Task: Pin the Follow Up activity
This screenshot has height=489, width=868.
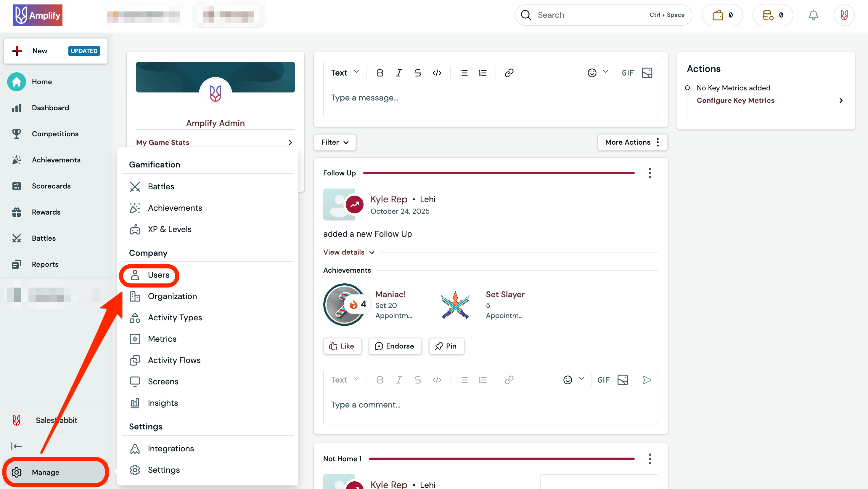Action: (x=446, y=346)
